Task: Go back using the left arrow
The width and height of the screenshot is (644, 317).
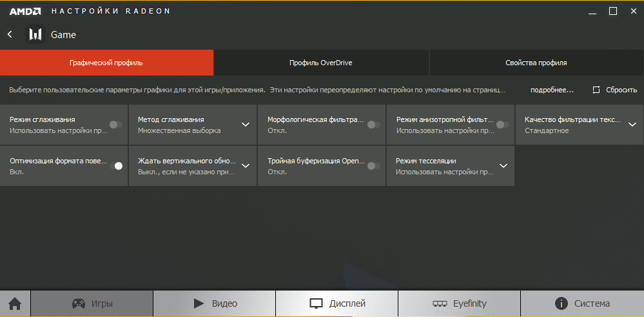Action: [10, 34]
